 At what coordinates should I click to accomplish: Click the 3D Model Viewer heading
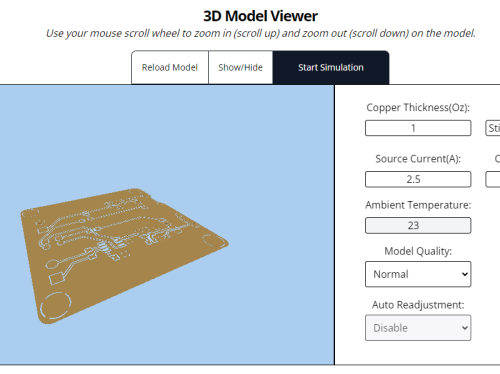[x=260, y=16]
